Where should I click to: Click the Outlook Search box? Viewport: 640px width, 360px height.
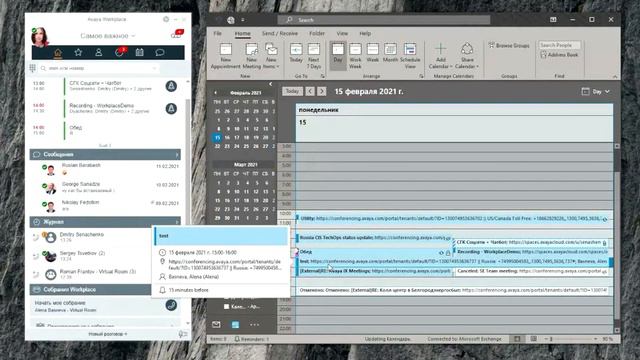pyautogui.click(x=384, y=20)
